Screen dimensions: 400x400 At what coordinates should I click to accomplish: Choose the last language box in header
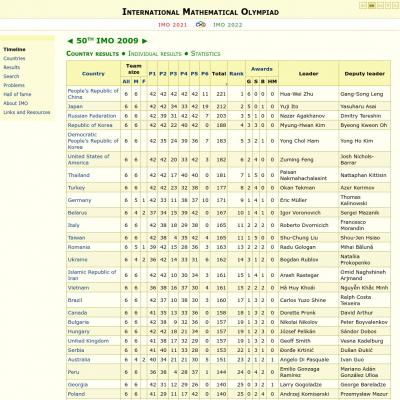396,5
